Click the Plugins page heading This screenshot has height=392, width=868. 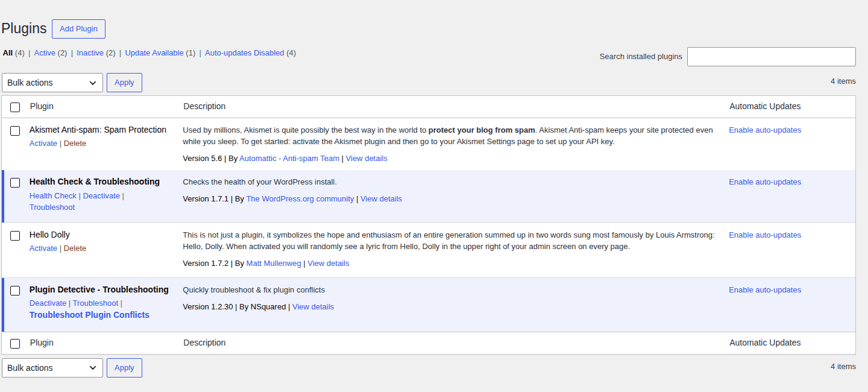[24, 28]
